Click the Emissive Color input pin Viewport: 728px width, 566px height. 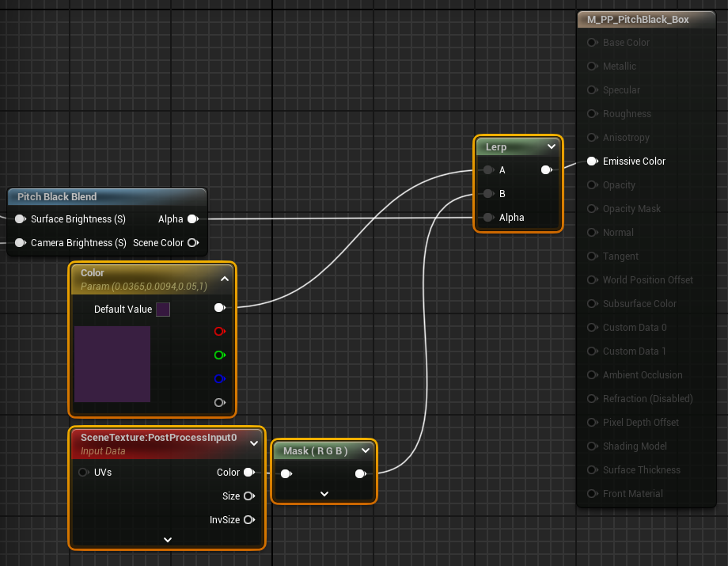(592, 161)
